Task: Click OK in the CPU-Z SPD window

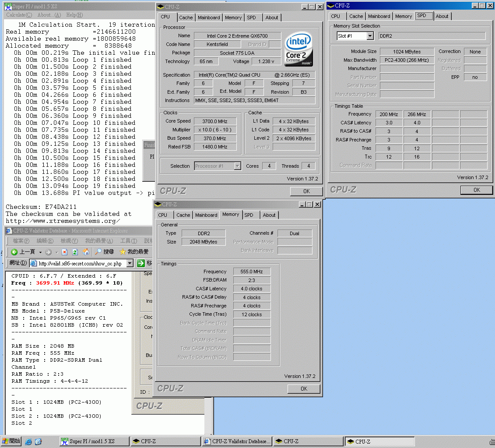Action: pyautogui.click(x=476, y=190)
